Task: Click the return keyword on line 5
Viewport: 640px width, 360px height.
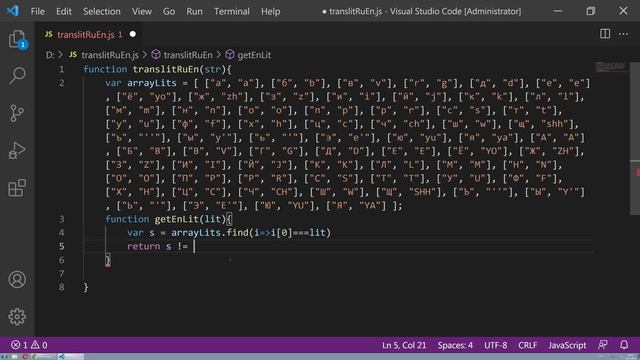Action: pos(144,246)
